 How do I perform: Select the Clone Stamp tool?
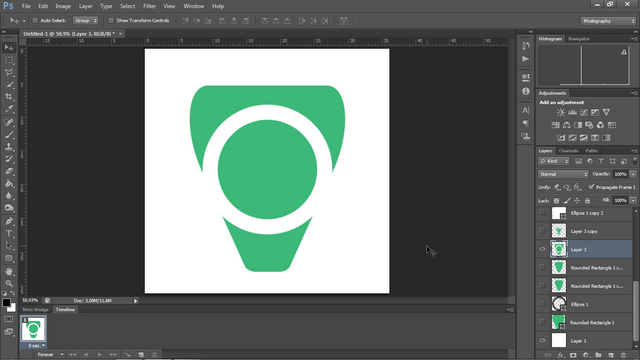[x=9, y=147]
